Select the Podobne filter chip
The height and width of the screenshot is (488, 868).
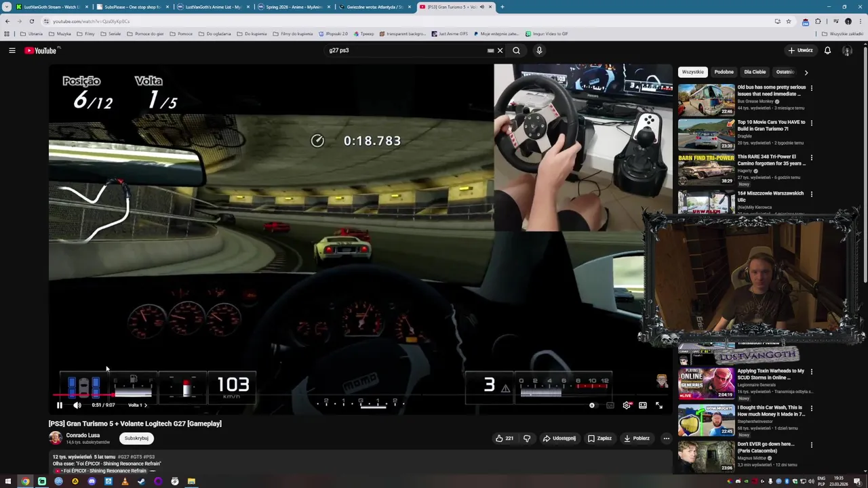pyautogui.click(x=724, y=72)
